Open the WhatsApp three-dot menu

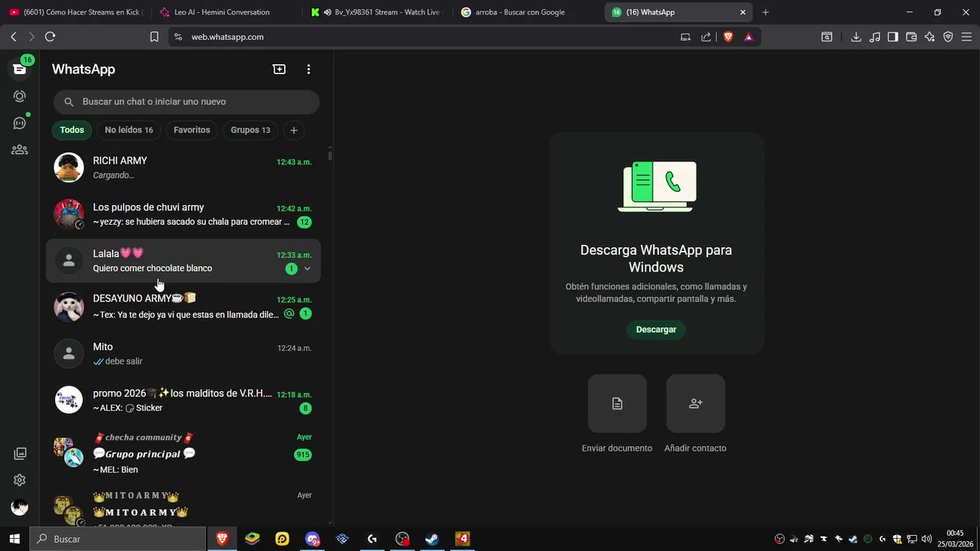click(x=309, y=69)
